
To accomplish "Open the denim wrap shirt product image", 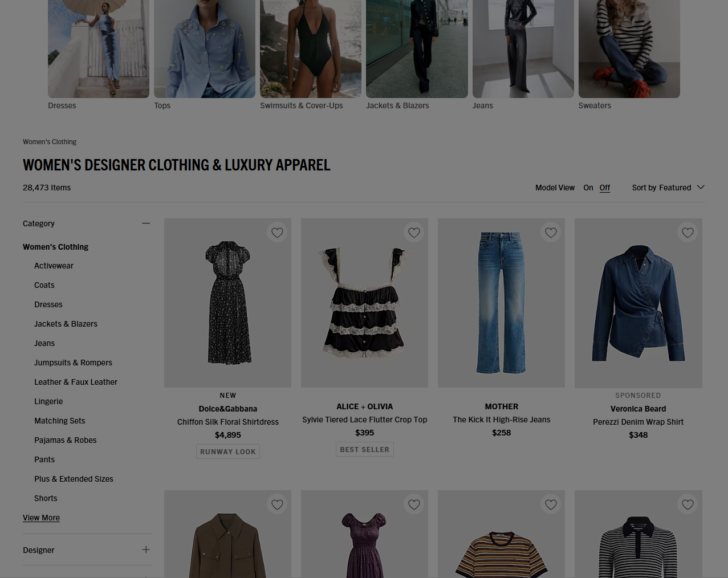I will (x=638, y=303).
